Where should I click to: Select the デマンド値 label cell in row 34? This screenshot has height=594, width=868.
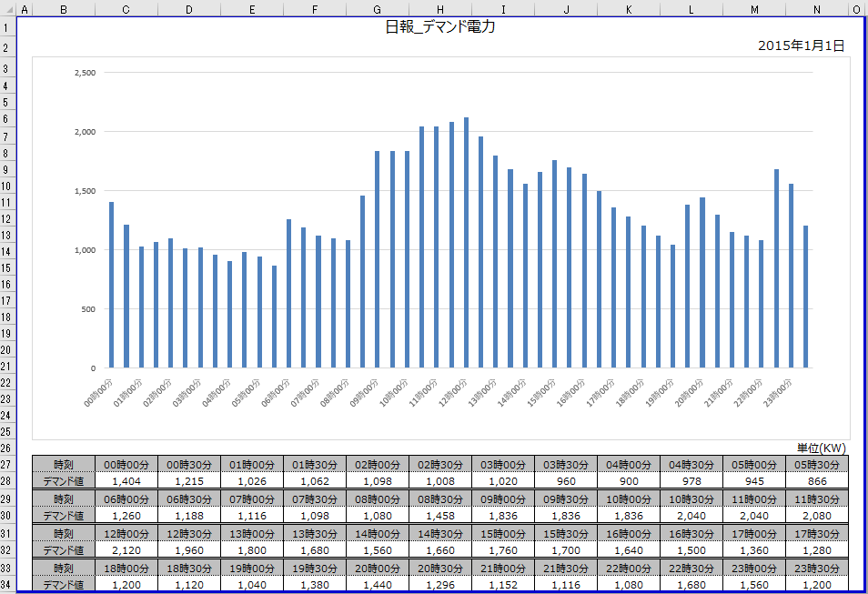click(x=63, y=584)
